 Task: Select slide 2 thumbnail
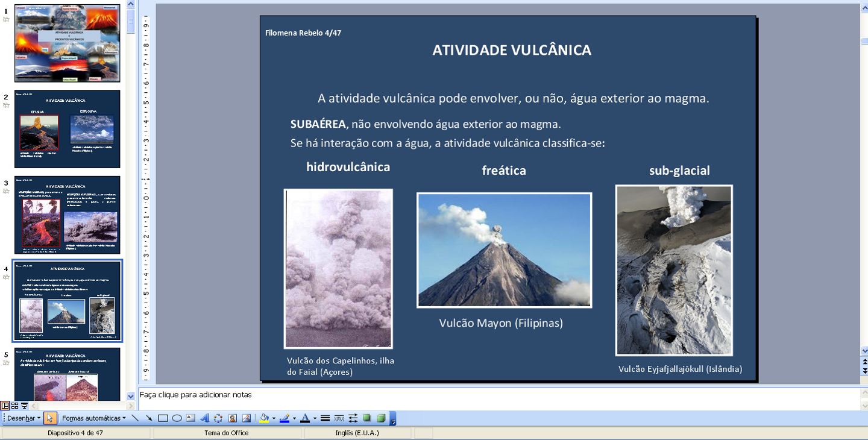(68, 129)
